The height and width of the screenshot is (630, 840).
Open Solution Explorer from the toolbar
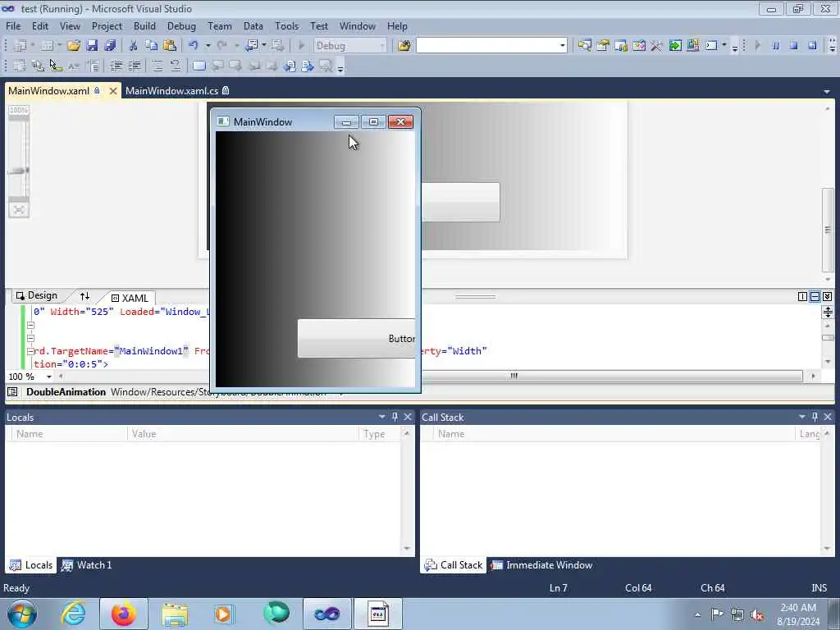584,46
